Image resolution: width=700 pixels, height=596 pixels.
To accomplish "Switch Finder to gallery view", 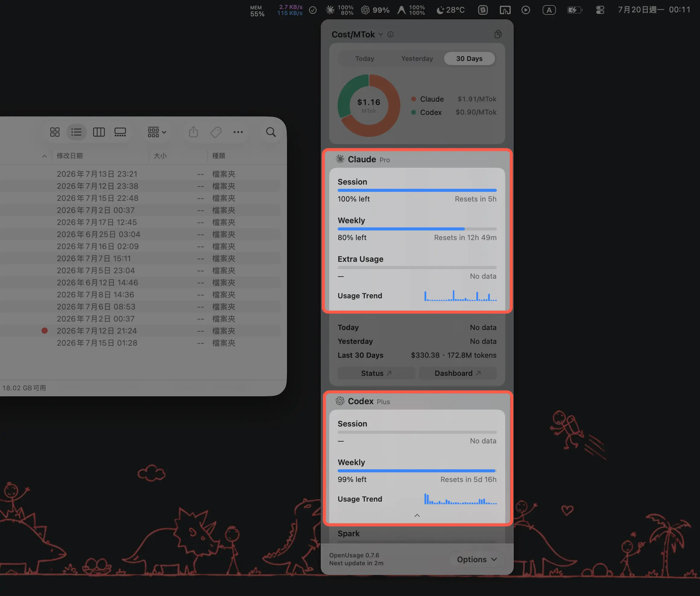I will 120,132.
